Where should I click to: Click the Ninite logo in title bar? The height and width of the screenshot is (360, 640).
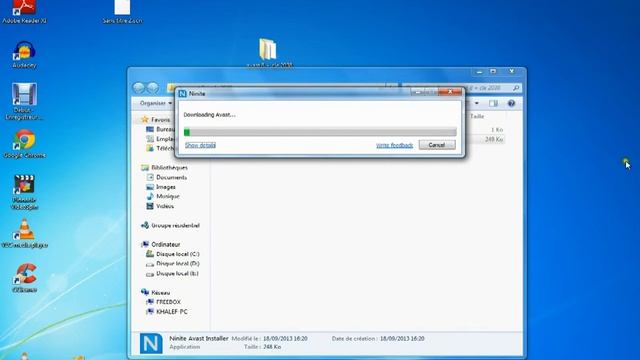182,93
